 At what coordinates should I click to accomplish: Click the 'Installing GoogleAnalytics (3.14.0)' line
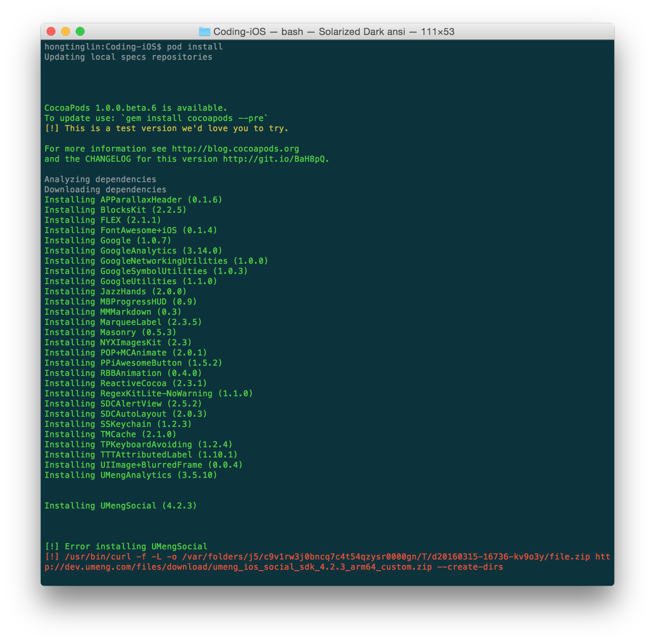point(133,251)
